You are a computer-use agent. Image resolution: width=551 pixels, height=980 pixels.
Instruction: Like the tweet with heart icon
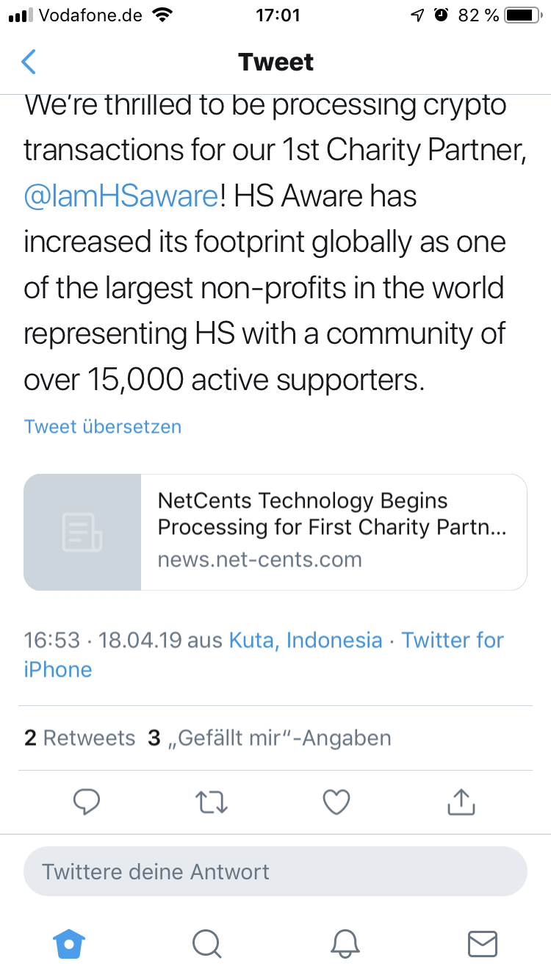tap(336, 801)
